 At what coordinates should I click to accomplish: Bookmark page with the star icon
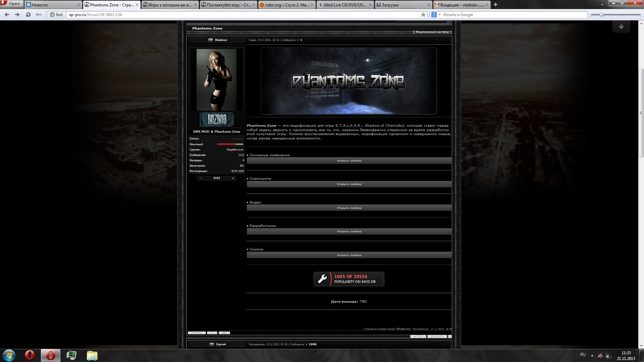click(423, 15)
